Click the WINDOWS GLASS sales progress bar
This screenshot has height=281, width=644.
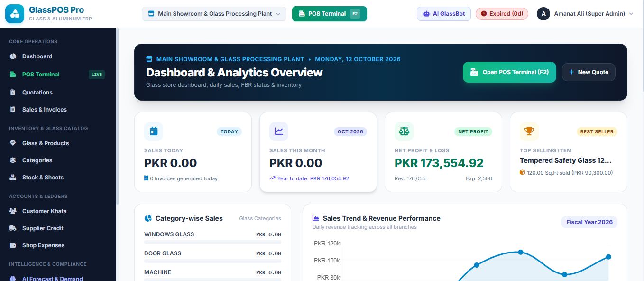pyautogui.click(x=212, y=242)
